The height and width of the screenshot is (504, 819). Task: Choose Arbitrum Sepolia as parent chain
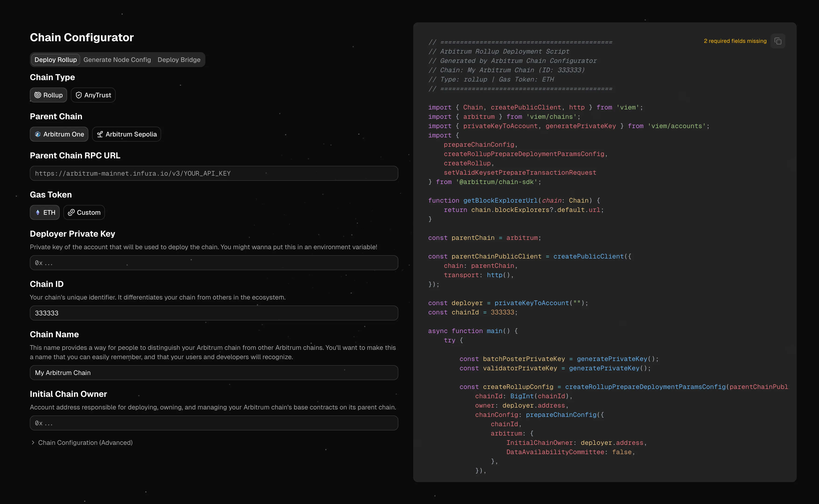pyautogui.click(x=127, y=134)
